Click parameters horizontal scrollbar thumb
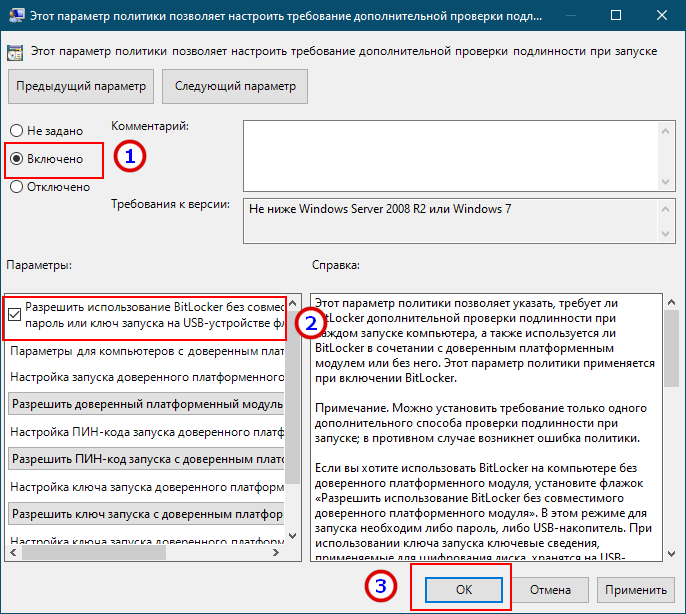Image resolution: width=686 pixels, height=614 pixels. 94,552
